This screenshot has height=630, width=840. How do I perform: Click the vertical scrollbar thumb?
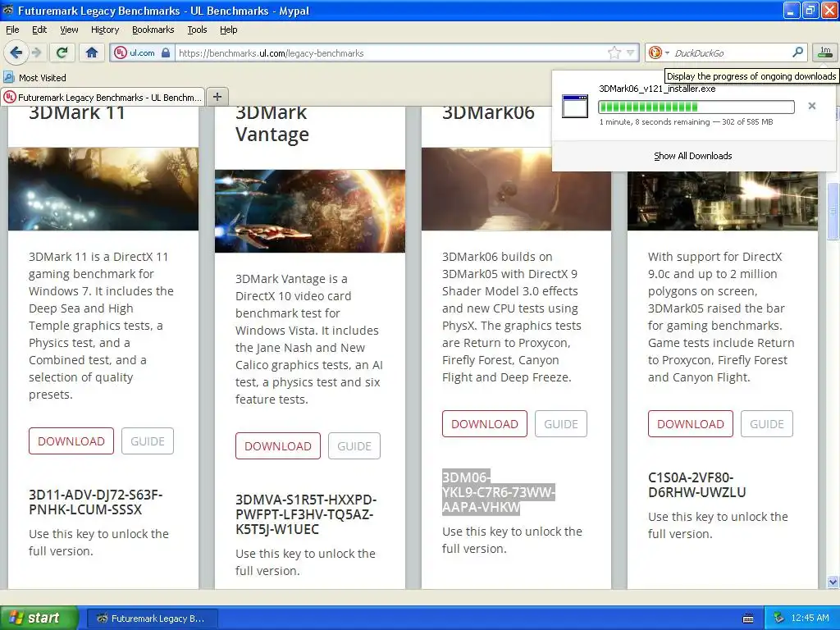pos(833,212)
